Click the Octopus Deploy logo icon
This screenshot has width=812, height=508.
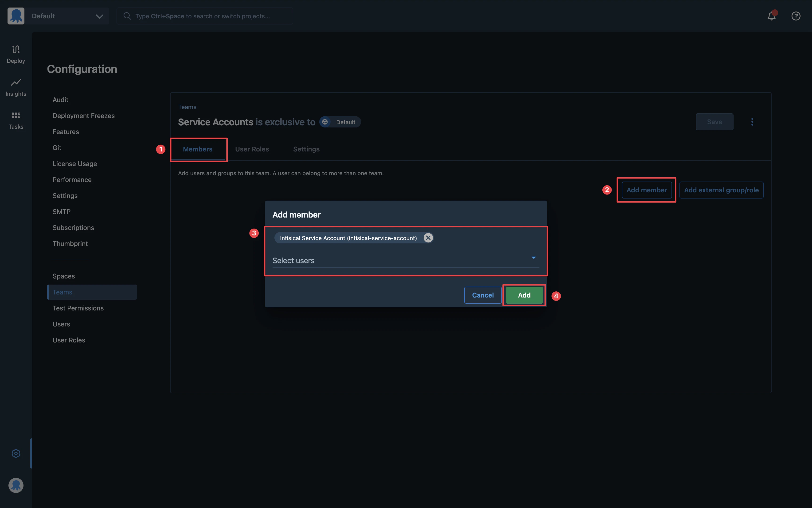click(16, 16)
